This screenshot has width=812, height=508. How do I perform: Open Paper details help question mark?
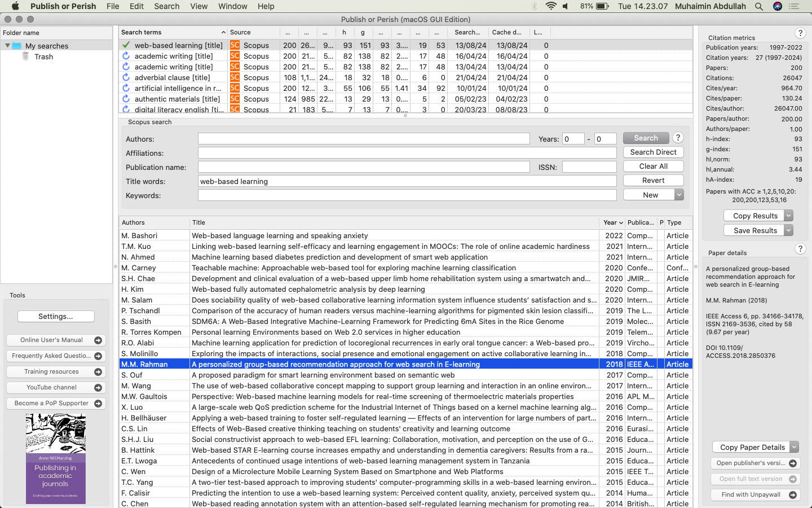tap(800, 249)
